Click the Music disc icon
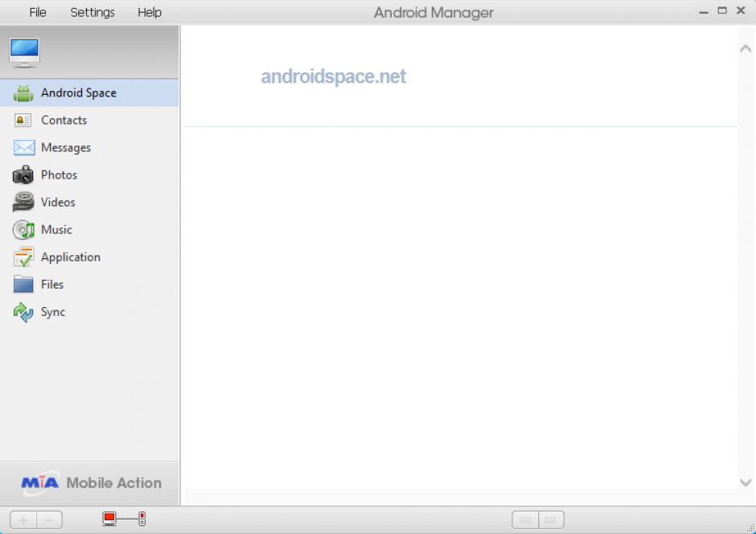756x534 pixels. click(23, 230)
